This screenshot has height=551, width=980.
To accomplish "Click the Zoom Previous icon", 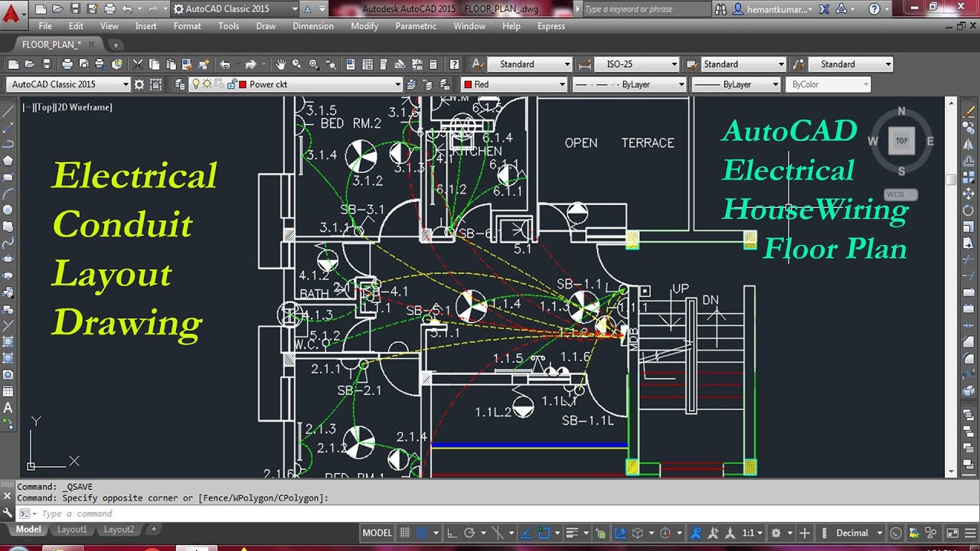I will (330, 64).
